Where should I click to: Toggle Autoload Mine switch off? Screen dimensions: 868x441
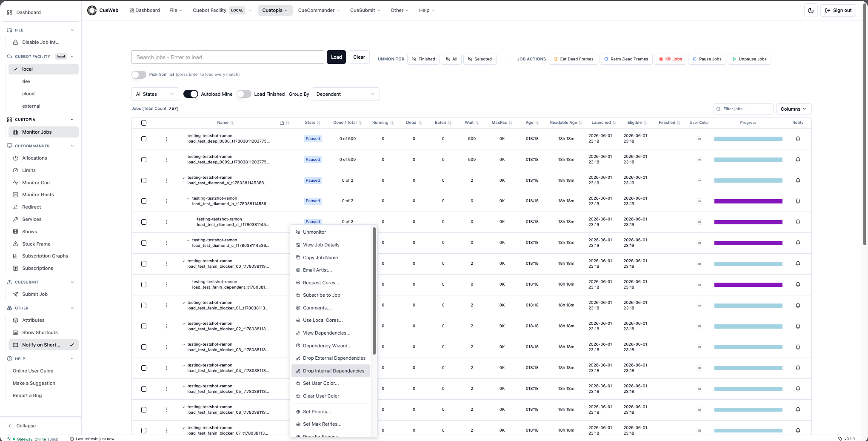(x=191, y=94)
